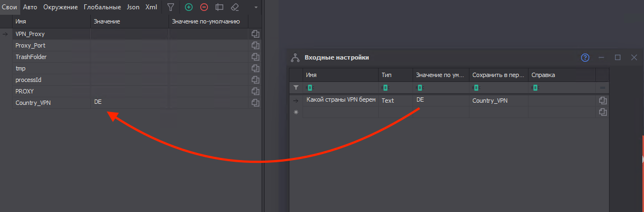The width and height of the screenshot is (644, 212).
Task: Clear values with the eraser icon
Action: (235, 7)
